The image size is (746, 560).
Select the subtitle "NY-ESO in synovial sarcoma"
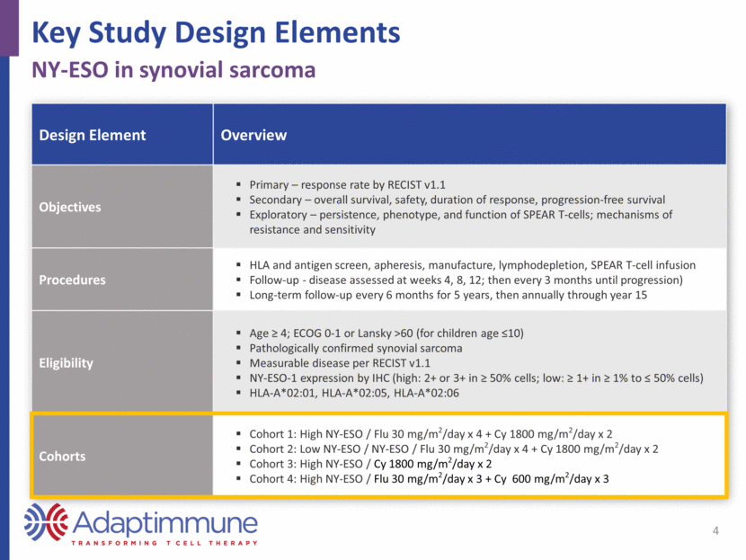pos(173,70)
